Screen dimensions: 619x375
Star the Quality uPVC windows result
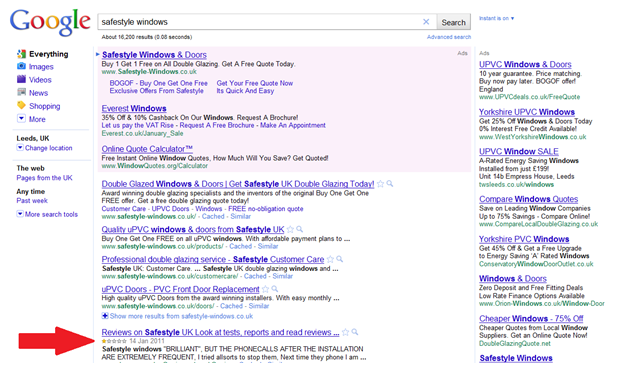click(x=290, y=229)
